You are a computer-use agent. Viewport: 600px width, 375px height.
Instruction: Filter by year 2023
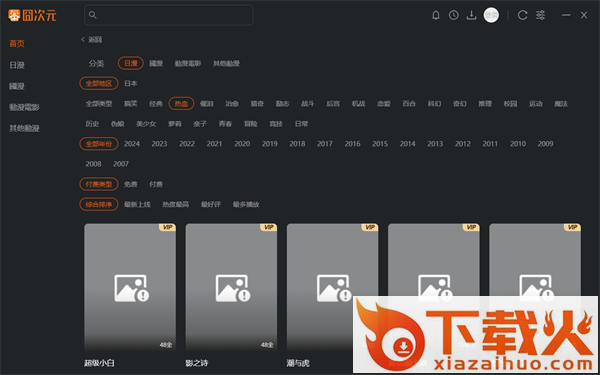[x=159, y=144]
